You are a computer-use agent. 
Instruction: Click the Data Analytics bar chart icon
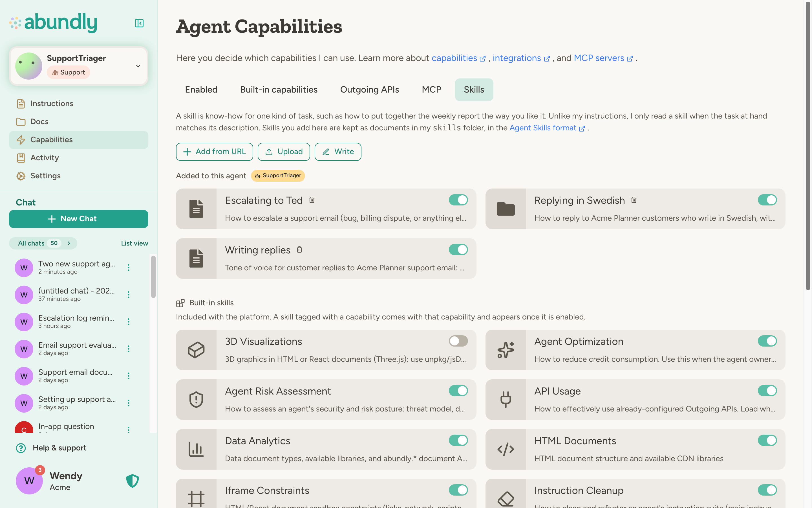point(196,449)
